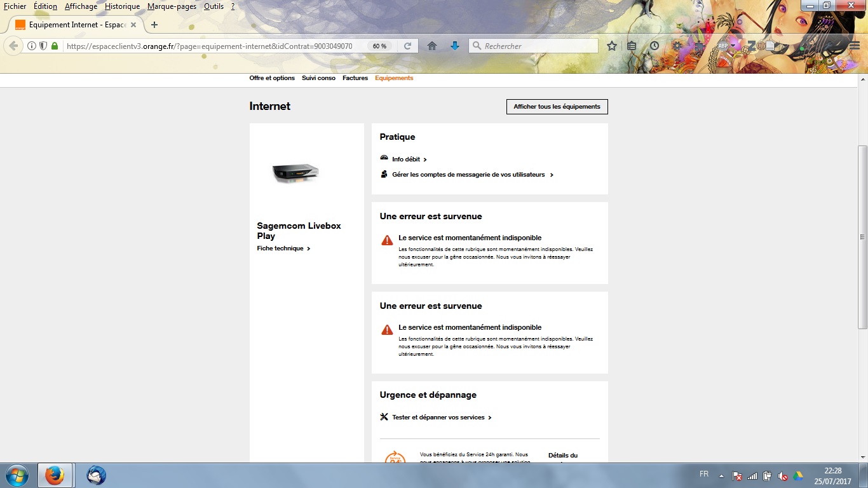Click the green secure padlock icon

pyautogui.click(x=55, y=46)
